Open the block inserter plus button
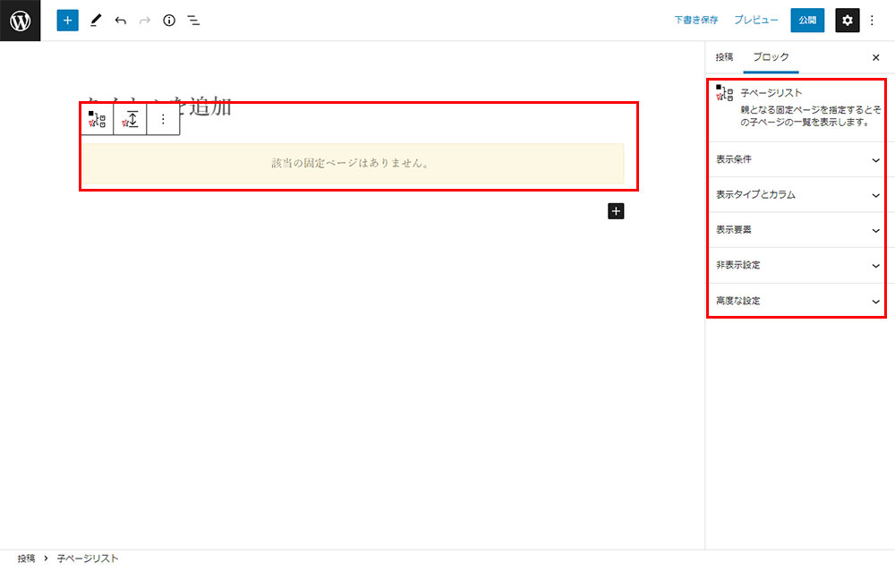895x588 pixels. (x=68, y=20)
